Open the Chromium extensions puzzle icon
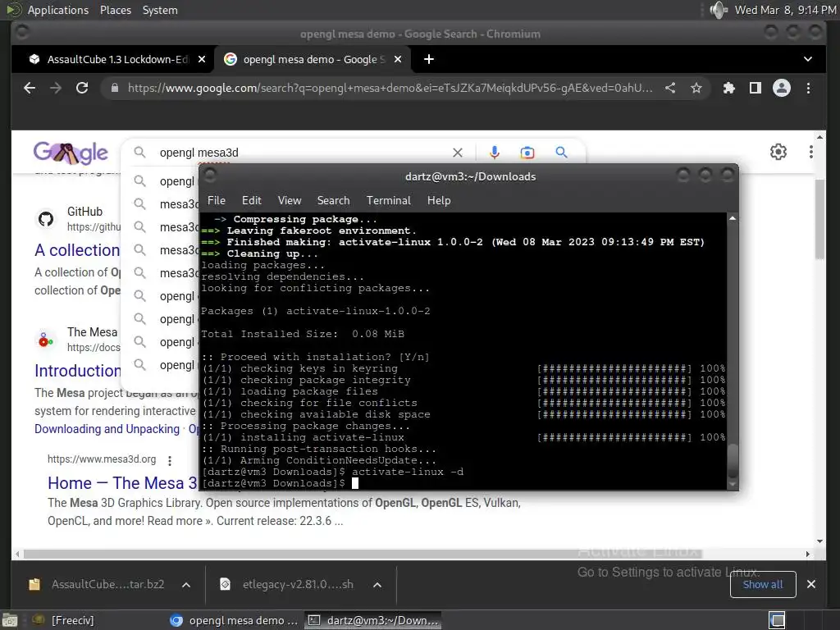This screenshot has height=630, width=840. tap(729, 88)
